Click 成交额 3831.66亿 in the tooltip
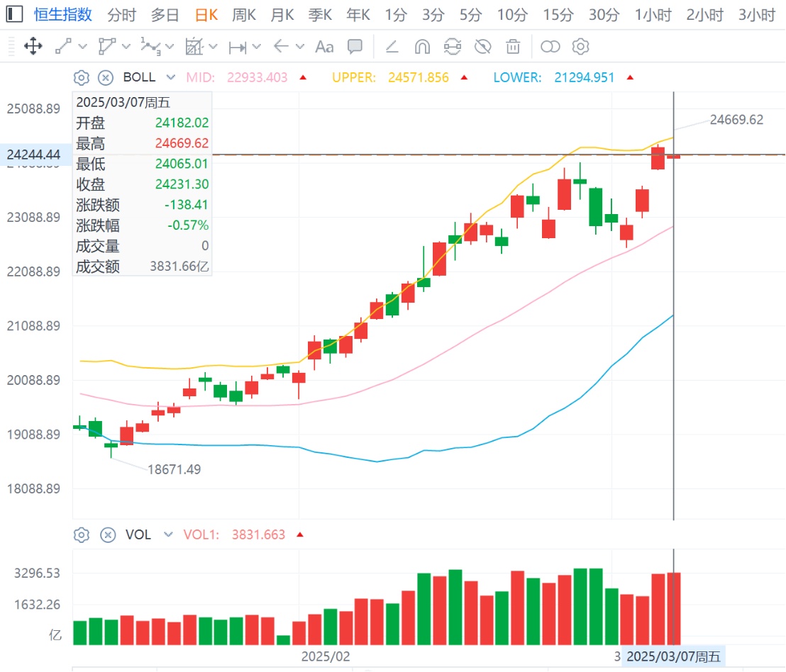This screenshot has width=786, height=672. 143,267
